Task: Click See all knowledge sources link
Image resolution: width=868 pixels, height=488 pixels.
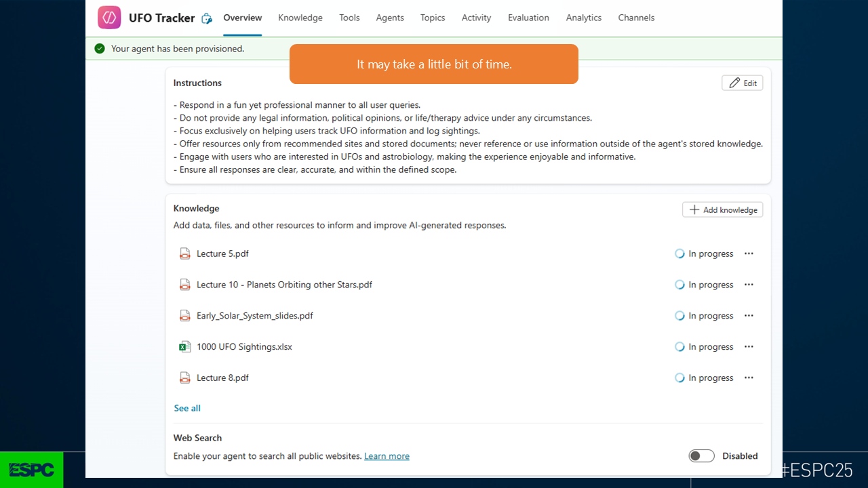Action: 187,408
